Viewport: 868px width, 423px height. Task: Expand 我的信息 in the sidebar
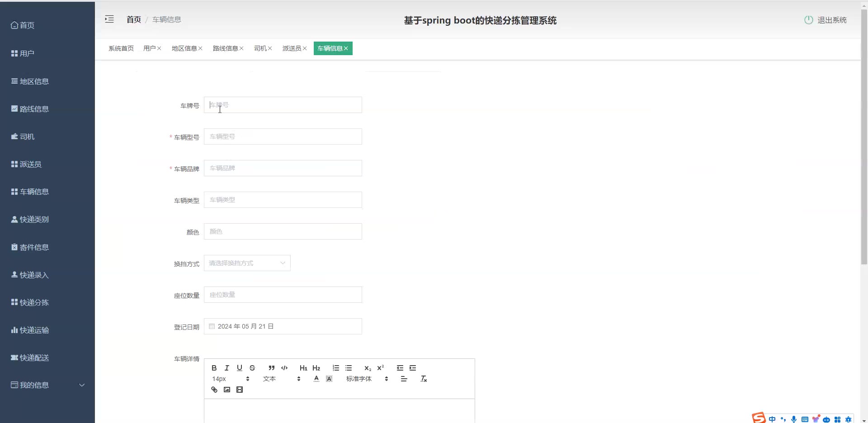(47, 385)
